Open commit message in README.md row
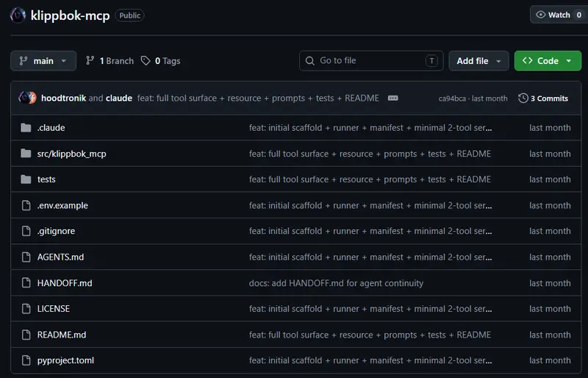The image size is (588, 378). (370, 335)
